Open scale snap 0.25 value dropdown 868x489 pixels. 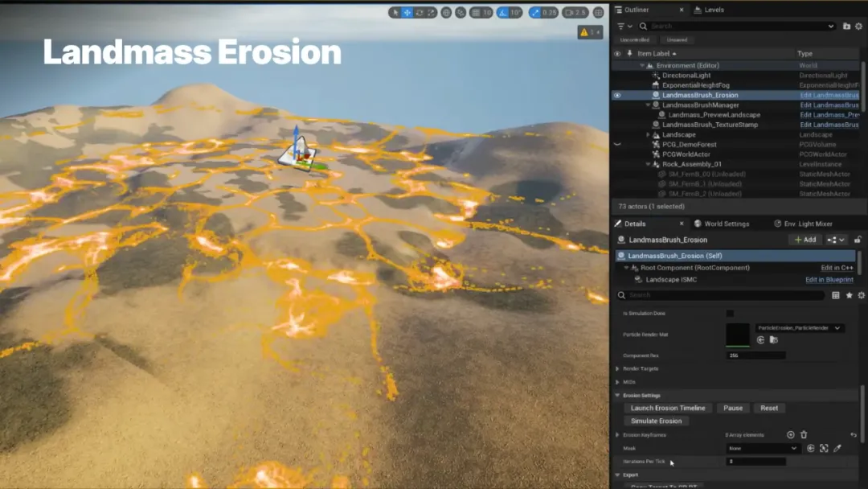click(550, 12)
